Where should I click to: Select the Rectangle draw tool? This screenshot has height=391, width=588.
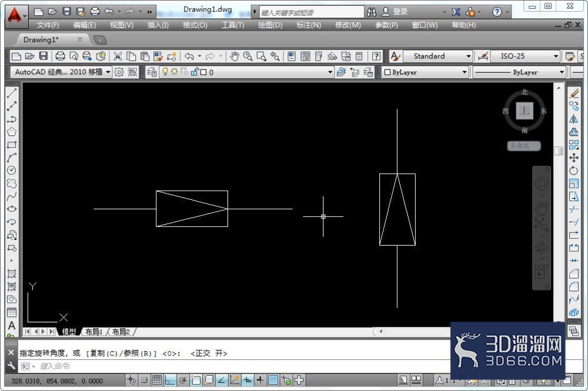tap(12, 145)
